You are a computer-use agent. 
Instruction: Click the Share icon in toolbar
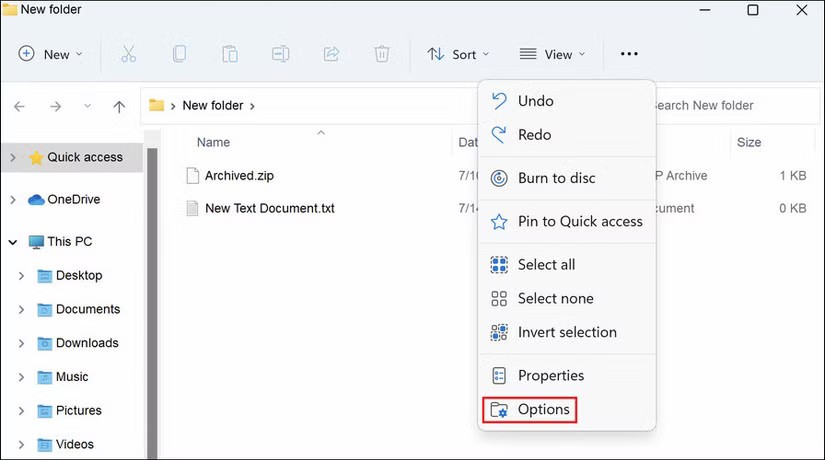coord(332,54)
